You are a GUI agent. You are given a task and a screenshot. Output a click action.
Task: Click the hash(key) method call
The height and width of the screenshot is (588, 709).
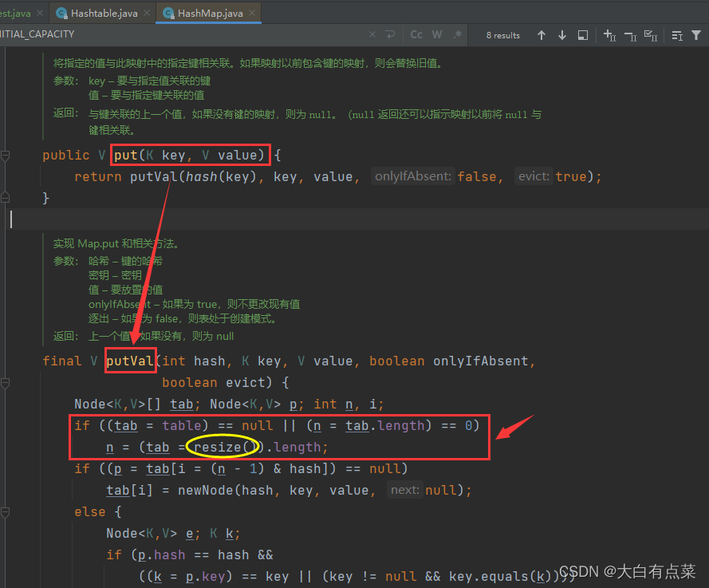click(221, 177)
